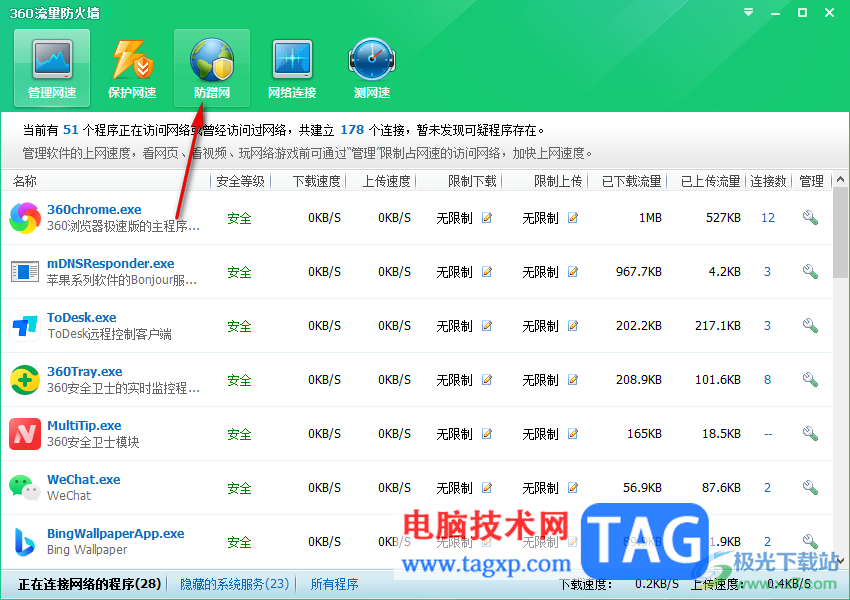View 8 connections of 360Tray.exe
This screenshot has height=600, width=850.
768,380
